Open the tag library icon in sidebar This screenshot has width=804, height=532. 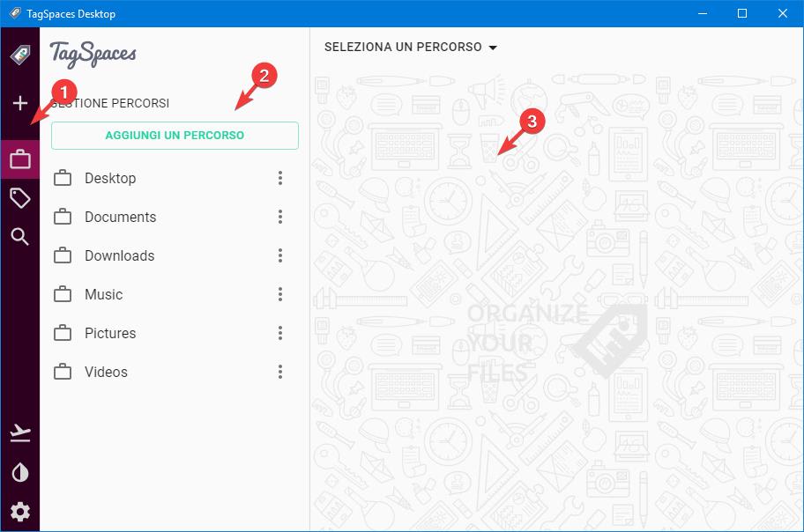pyautogui.click(x=20, y=198)
